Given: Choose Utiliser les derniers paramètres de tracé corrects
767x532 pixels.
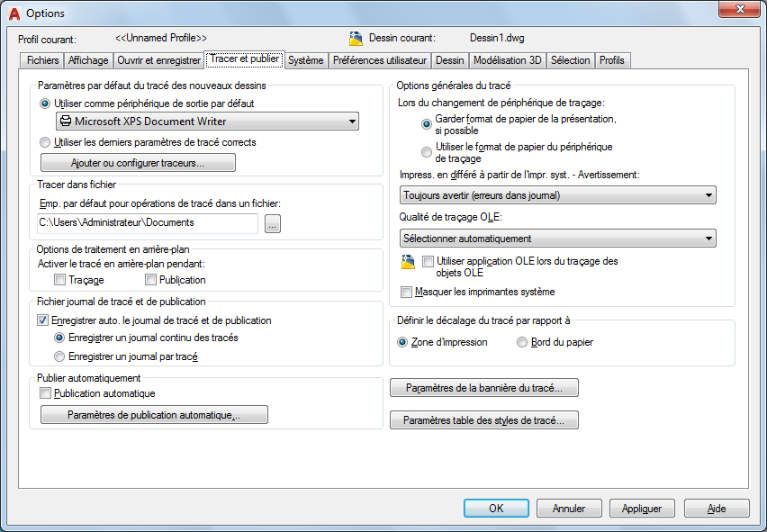Looking at the screenshot, I should pyautogui.click(x=46, y=142).
